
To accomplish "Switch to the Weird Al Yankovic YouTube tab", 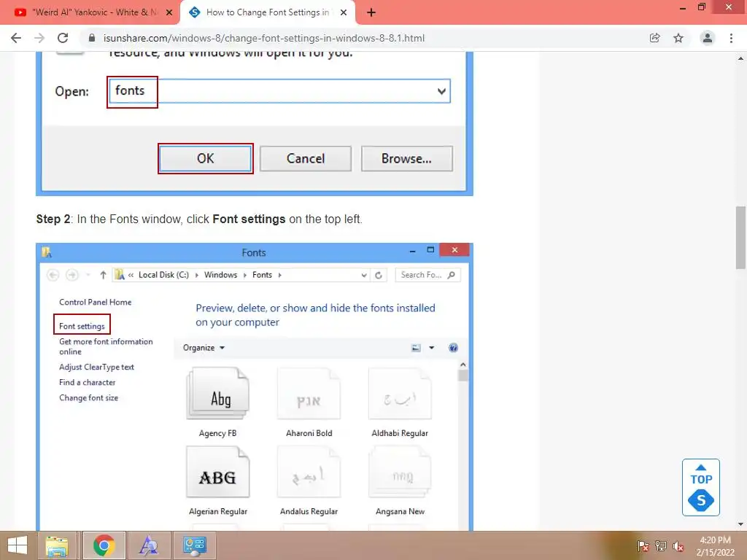I will point(90,12).
